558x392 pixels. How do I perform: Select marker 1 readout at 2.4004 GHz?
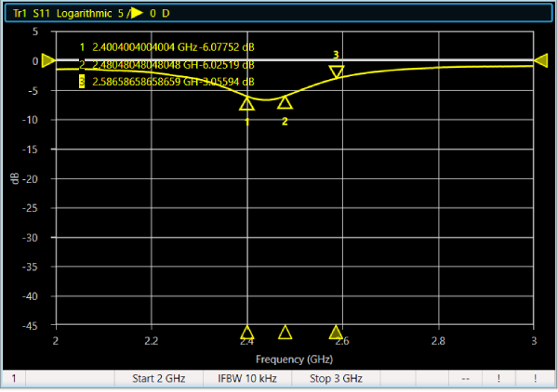click(x=158, y=46)
